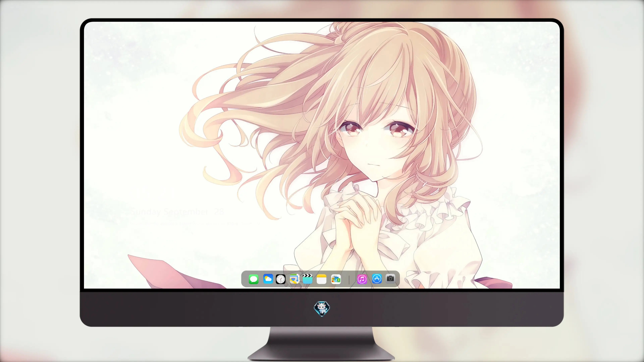644x362 pixels.
Task: Launch the pink iTunes Store music icon
Action: click(362, 279)
